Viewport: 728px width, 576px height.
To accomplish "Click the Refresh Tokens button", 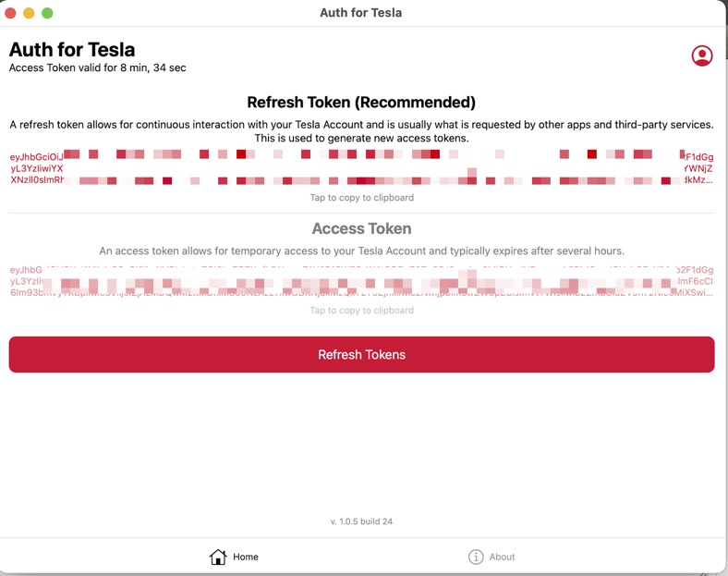I will tap(361, 354).
